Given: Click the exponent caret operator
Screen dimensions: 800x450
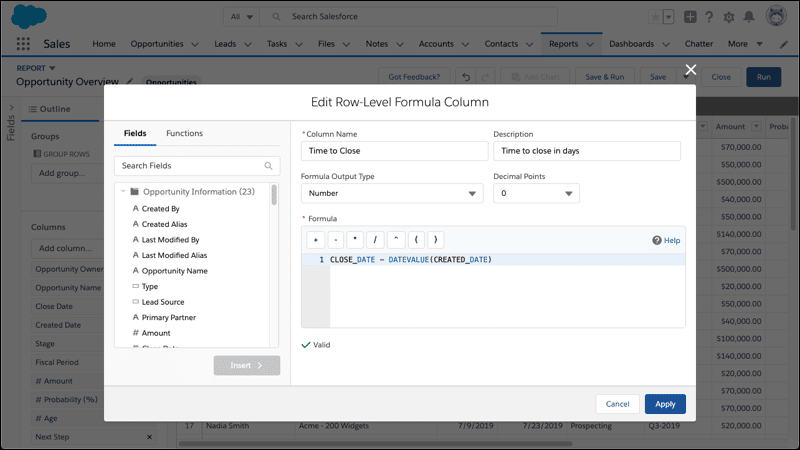Looking at the screenshot, I should (396, 240).
